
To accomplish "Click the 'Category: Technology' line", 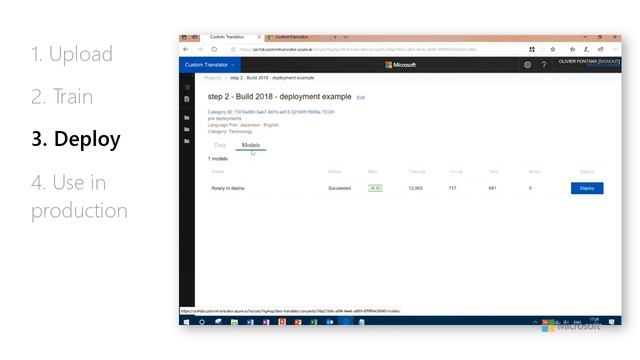I will click(x=230, y=131).
